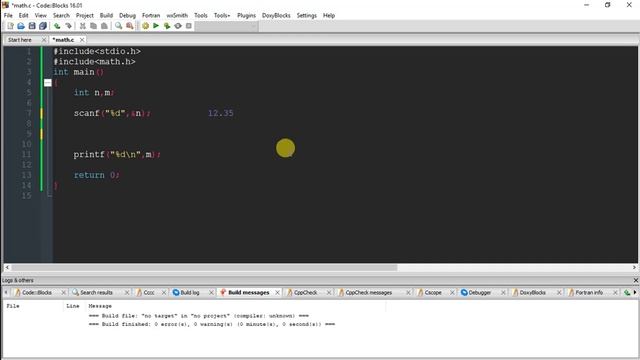Click the Build and run icon

point(167,26)
